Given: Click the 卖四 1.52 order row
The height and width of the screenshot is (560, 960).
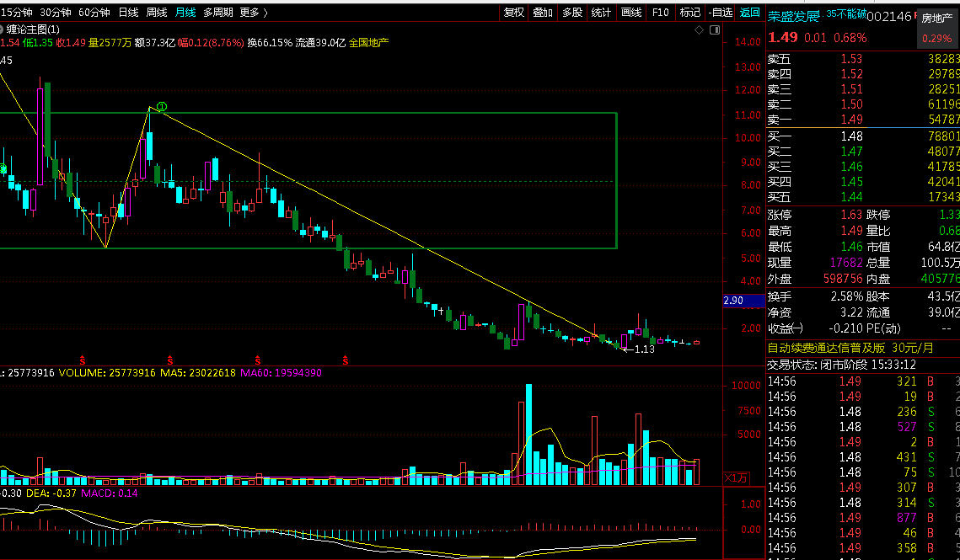Looking at the screenshot, I should pos(863,74).
